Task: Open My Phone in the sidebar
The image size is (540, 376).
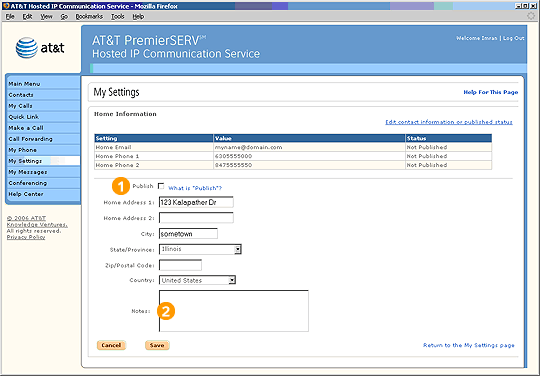Action: 43,150
